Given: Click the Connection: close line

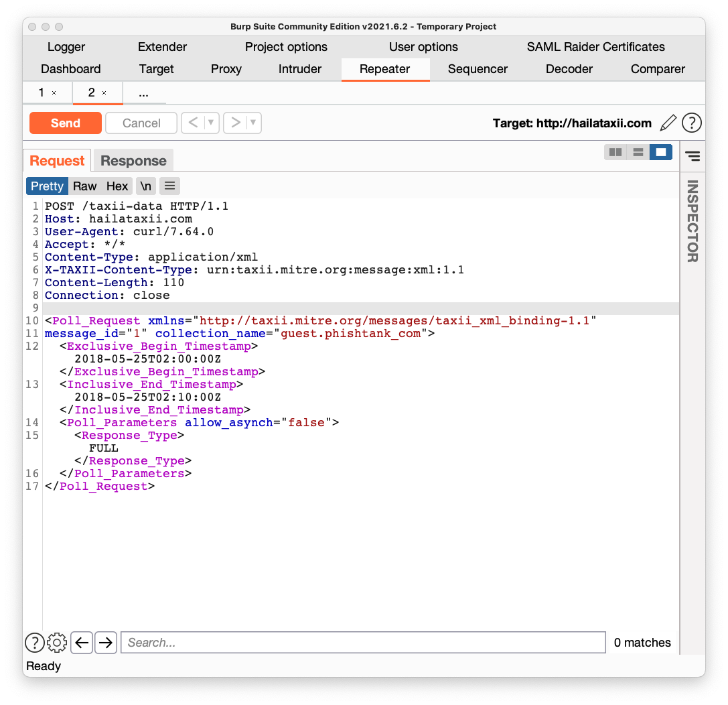Looking at the screenshot, I should coord(107,296).
